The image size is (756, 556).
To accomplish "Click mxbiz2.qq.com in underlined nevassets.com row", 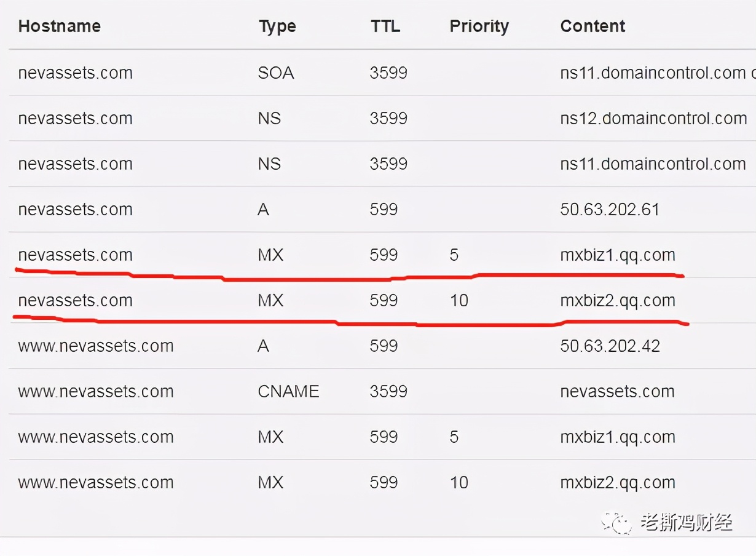I will [x=618, y=300].
